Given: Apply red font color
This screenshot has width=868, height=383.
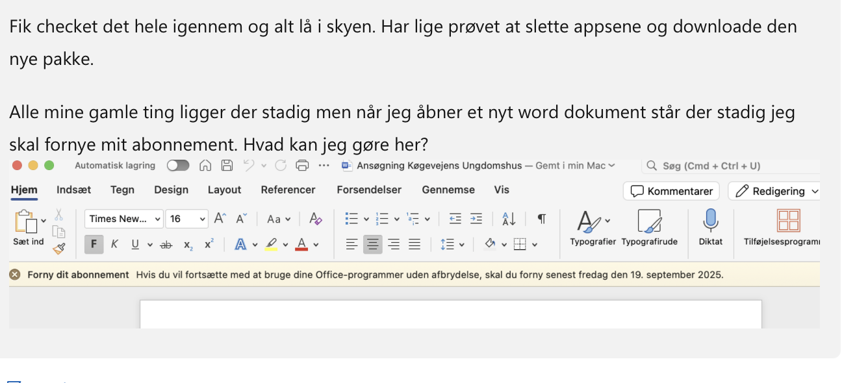Looking at the screenshot, I should point(301,245).
